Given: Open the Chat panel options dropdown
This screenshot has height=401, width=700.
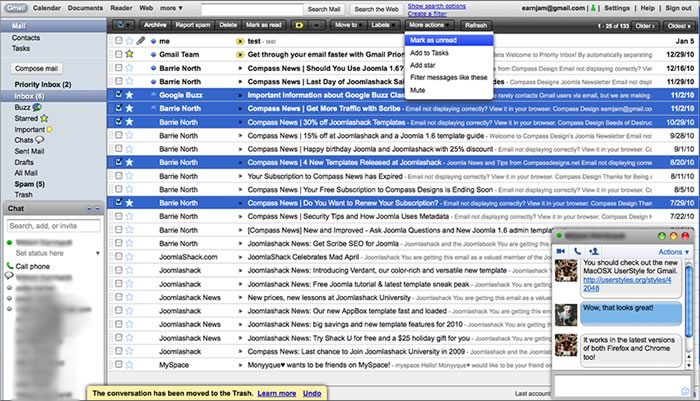Looking at the screenshot, I should (89, 209).
